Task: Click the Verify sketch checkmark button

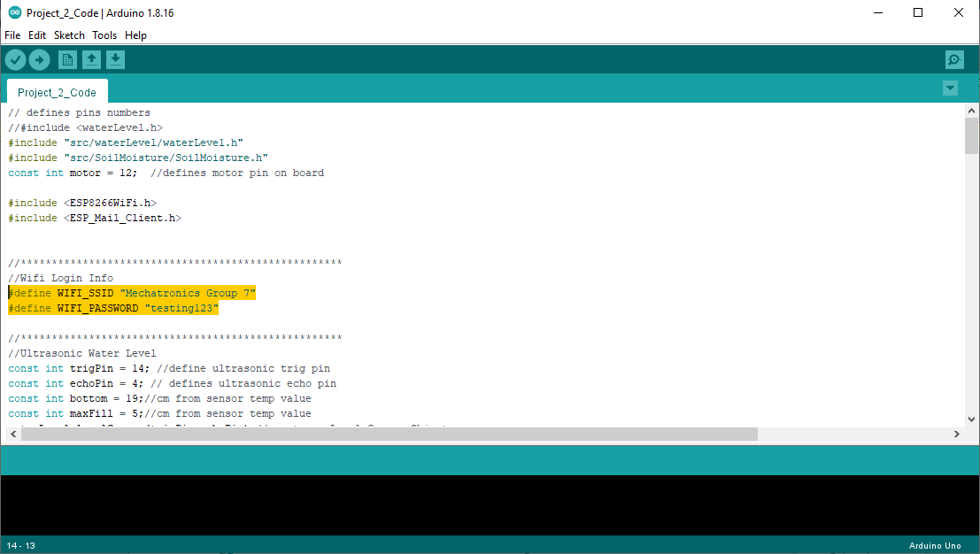Action: click(x=16, y=60)
